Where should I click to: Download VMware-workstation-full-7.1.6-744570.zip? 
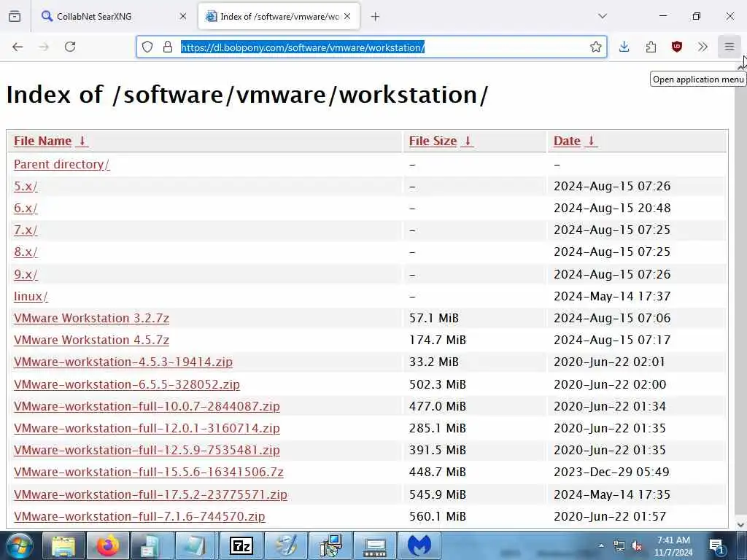coord(139,516)
